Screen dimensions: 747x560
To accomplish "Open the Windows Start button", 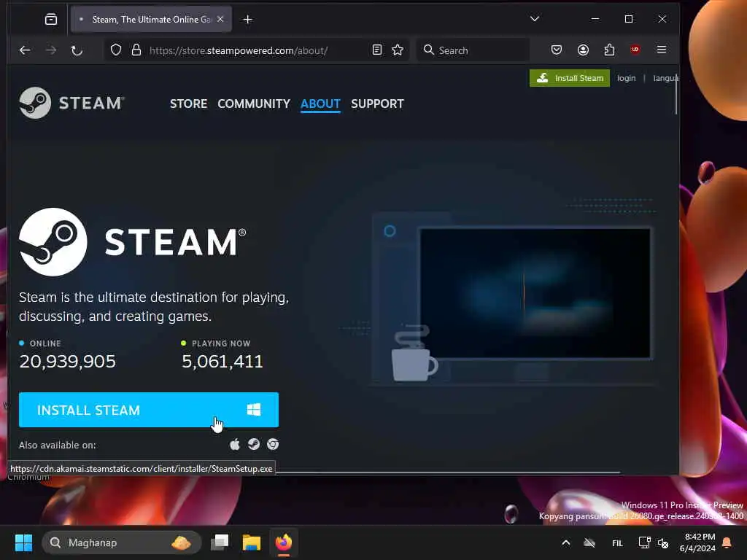I will coord(23,542).
